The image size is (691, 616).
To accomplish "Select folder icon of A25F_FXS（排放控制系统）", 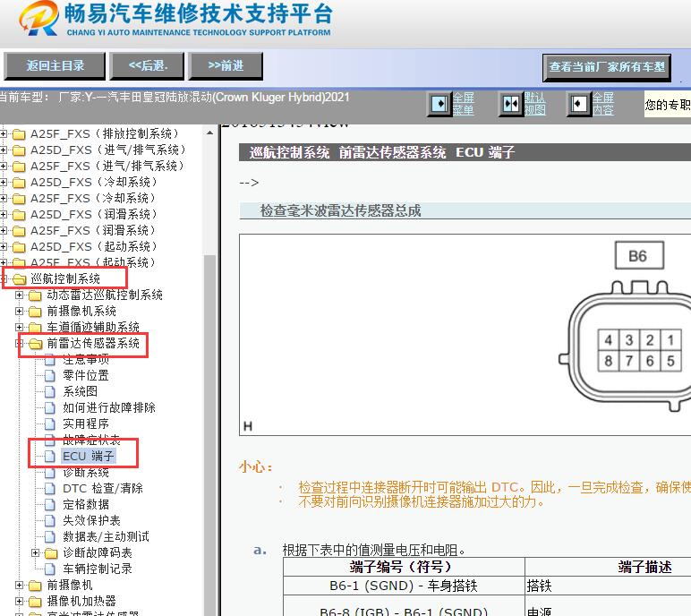I will (x=19, y=134).
